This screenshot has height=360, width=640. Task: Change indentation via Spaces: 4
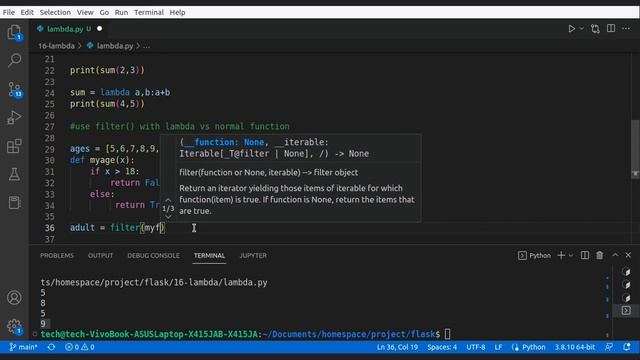coord(442,347)
